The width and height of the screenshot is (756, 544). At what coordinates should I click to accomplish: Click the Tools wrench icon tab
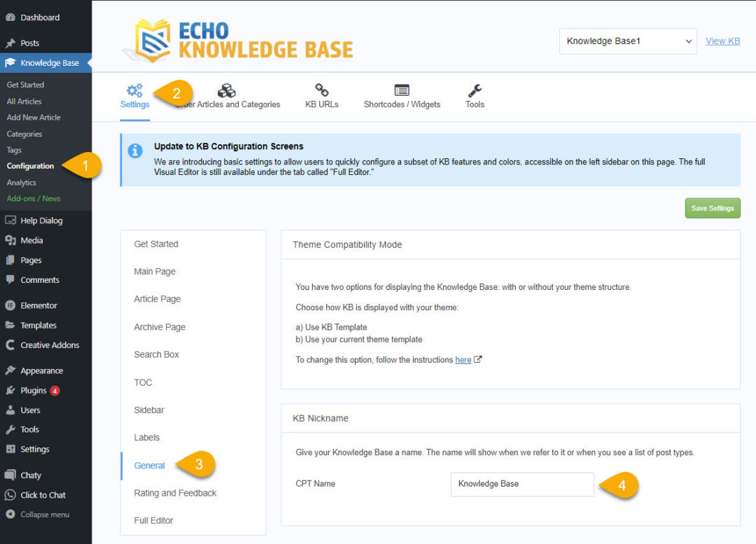pos(475,90)
